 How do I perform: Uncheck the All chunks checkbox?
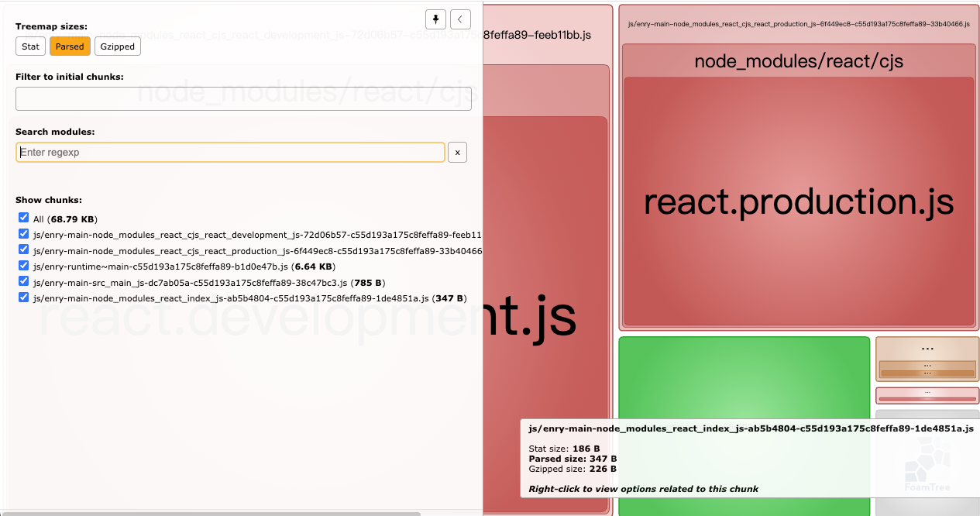[x=23, y=218]
